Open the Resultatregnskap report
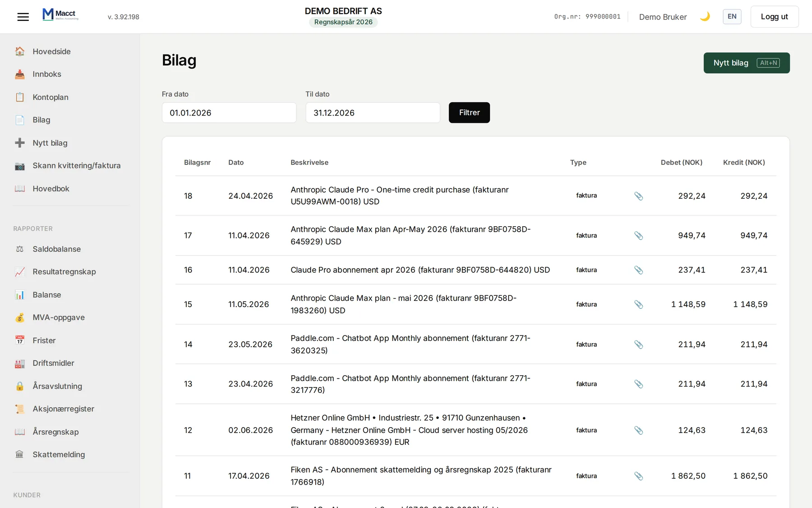This screenshot has height=508, width=812. (64, 272)
